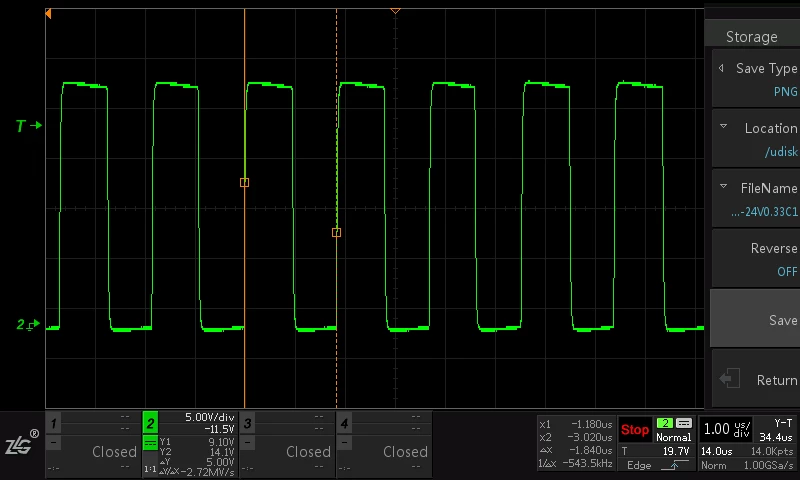Click the Closed label of channel 3

[308, 452]
